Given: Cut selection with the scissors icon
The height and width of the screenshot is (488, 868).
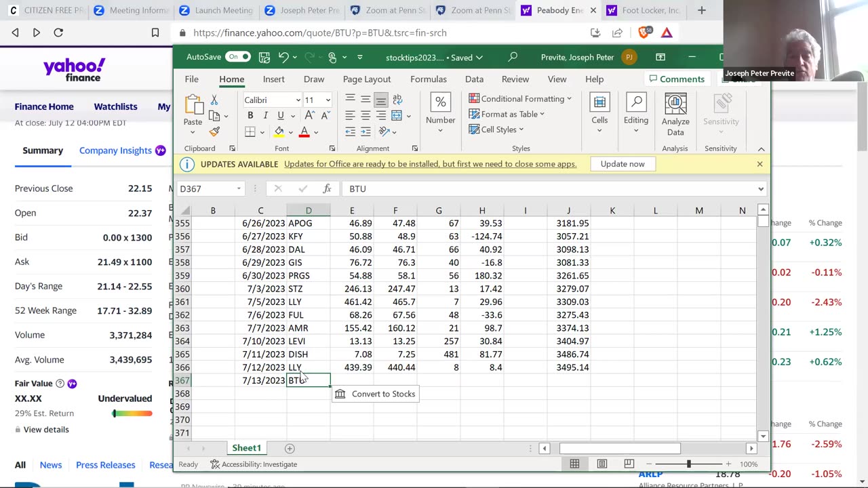Looking at the screenshot, I should click(214, 100).
